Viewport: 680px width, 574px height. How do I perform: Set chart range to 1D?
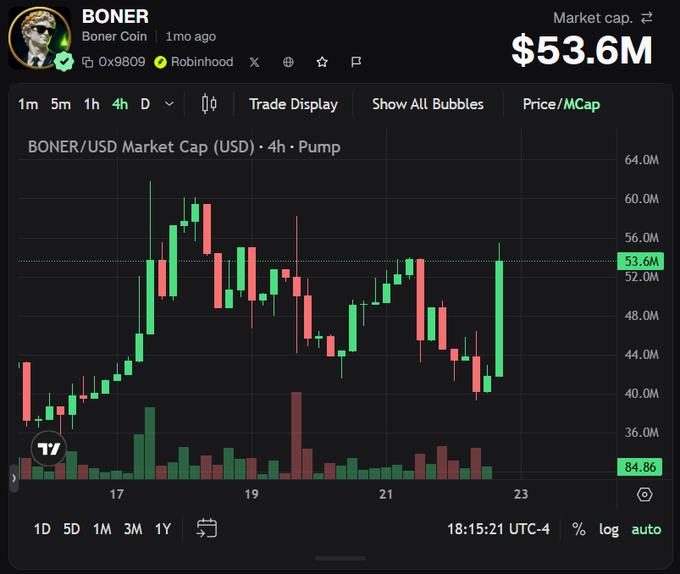point(42,529)
